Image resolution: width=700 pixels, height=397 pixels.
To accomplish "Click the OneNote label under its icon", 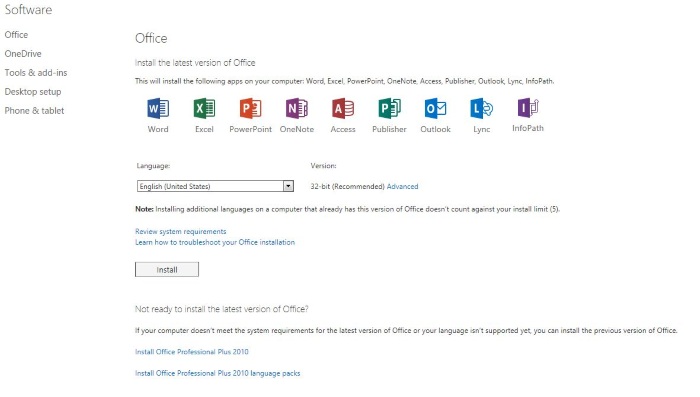I will 297,129.
